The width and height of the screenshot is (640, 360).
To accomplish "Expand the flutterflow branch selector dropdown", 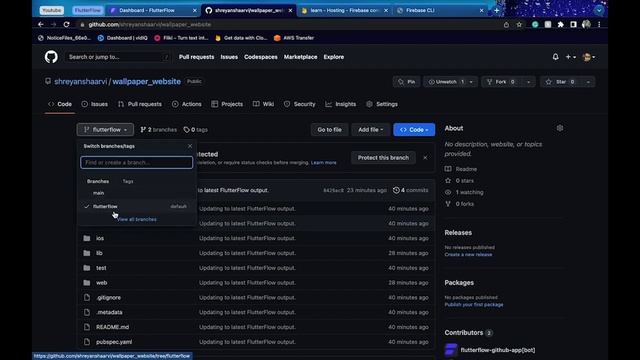I will (x=105, y=129).
